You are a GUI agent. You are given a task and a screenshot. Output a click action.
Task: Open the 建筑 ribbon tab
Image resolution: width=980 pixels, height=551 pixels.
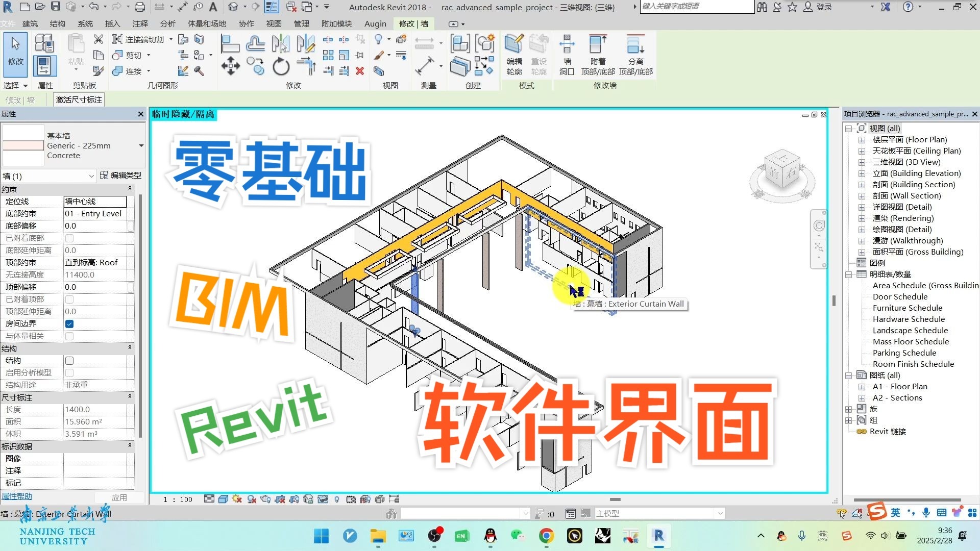31,23
